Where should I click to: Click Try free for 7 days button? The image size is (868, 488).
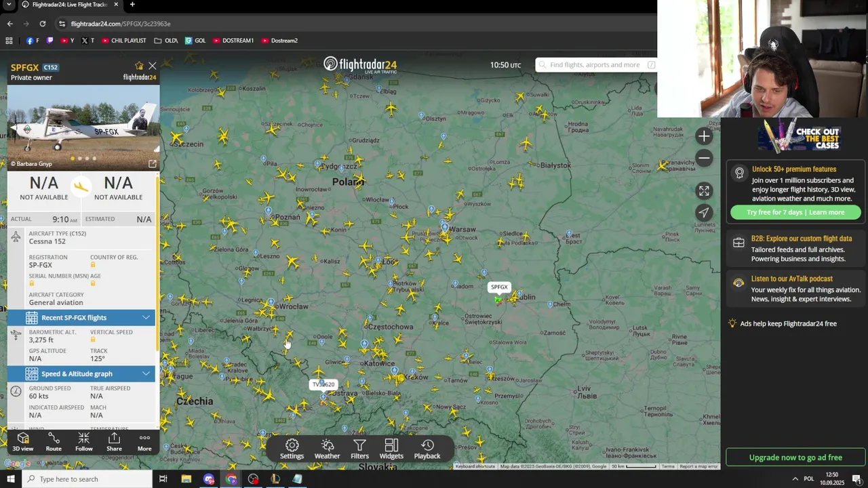(795, 212)
